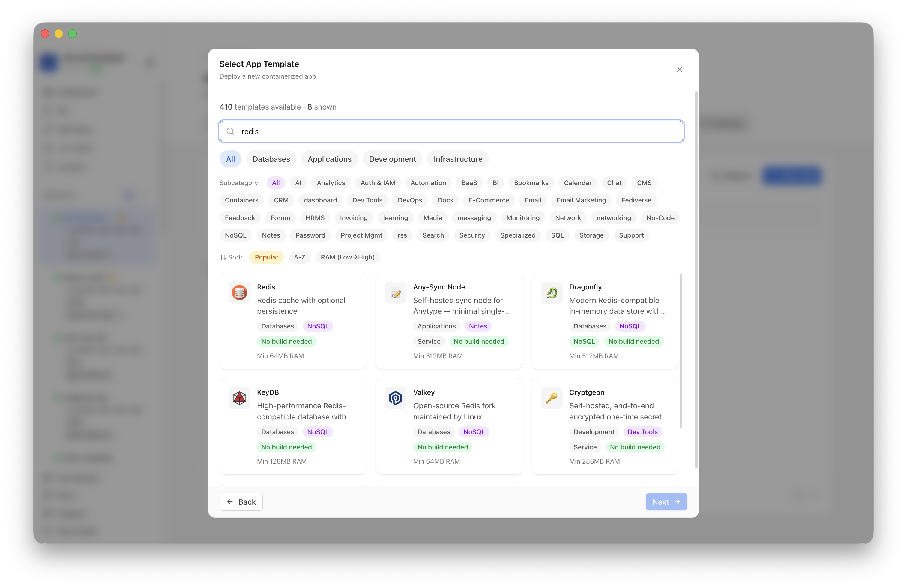Click the Dragonfly template icon
The image size is (907, 588).
[x=552, y=293]
